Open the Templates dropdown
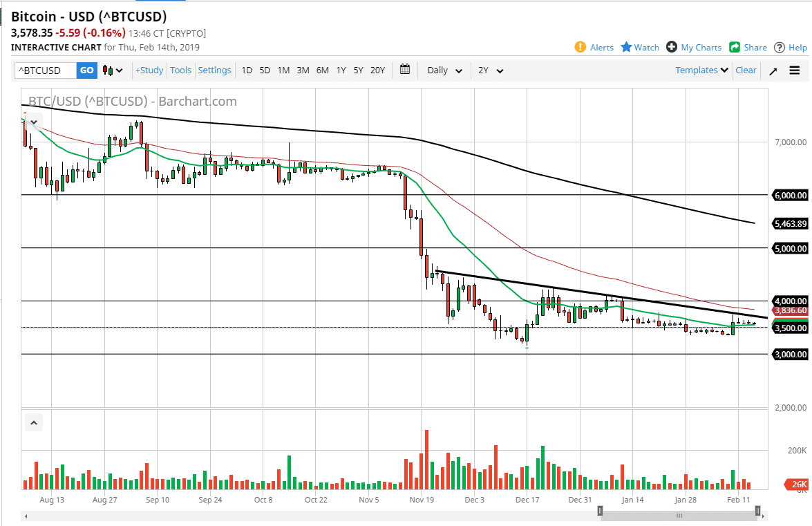The height and width of the screenshot is (526, 812). point(702,71)
